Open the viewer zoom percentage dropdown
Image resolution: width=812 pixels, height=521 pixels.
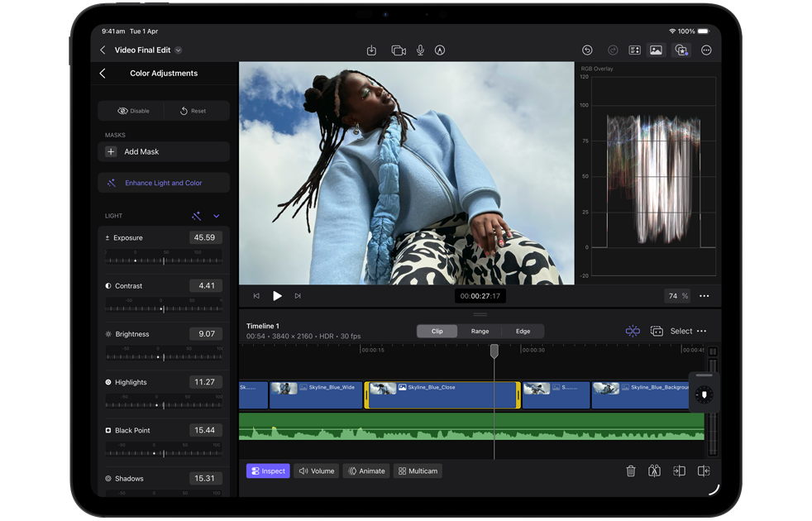pos(678,296)
